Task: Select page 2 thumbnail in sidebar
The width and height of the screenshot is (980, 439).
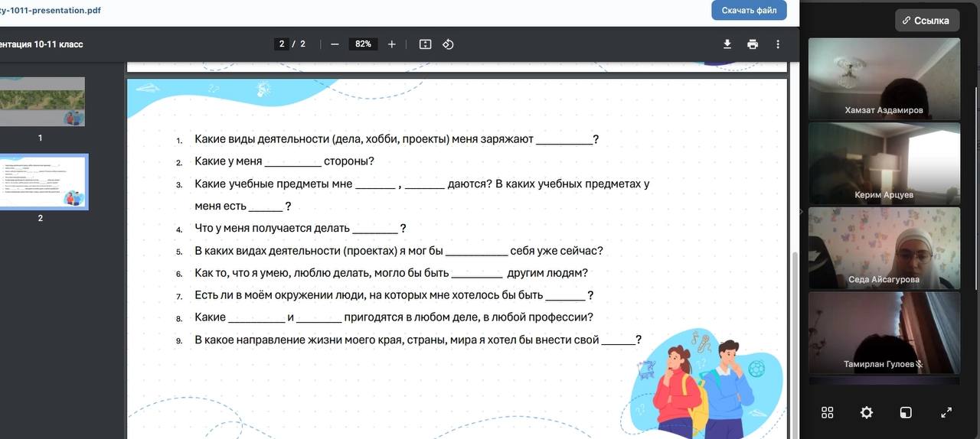Action: coord(42,182)
